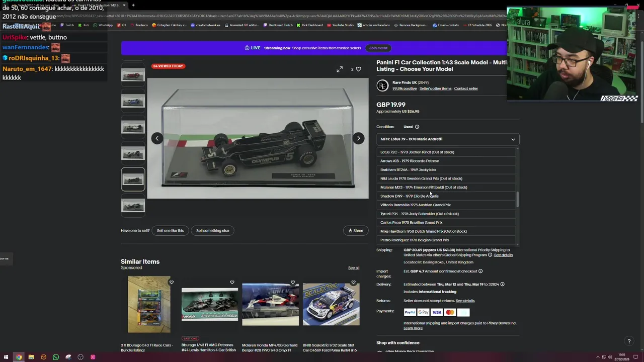Open the shipping info icon
The width and height of the screenshot is (644, 362).
pos(490,255)
